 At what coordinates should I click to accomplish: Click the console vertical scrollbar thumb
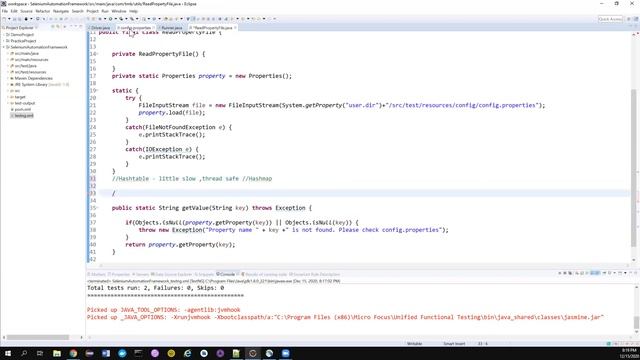pos(636,322)
